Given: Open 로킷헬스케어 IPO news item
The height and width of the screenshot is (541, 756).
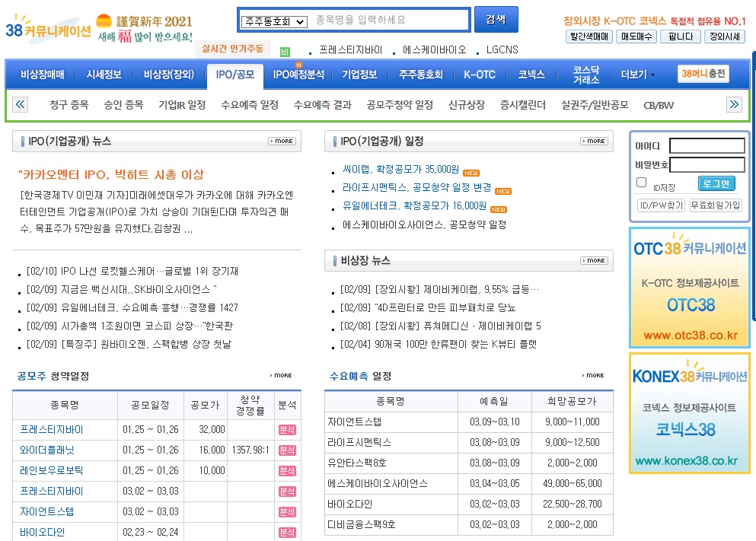Looking at the screenshot, I should (132, 271).
